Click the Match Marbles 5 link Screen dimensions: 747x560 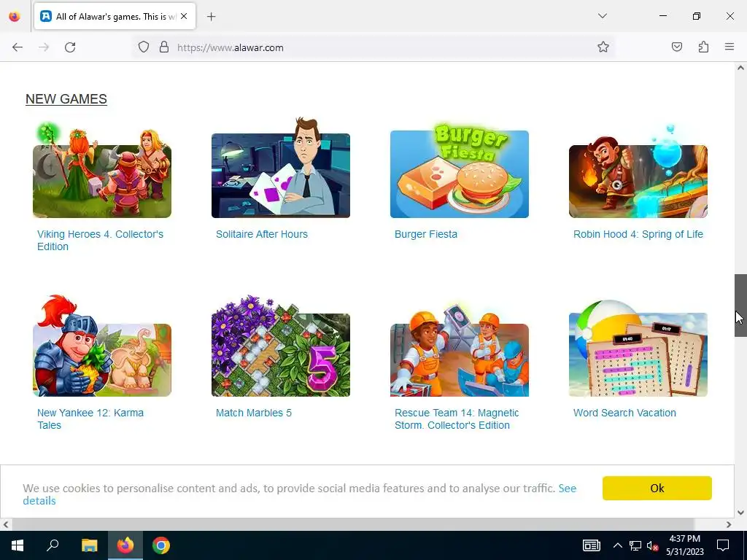tap(253, 413)
